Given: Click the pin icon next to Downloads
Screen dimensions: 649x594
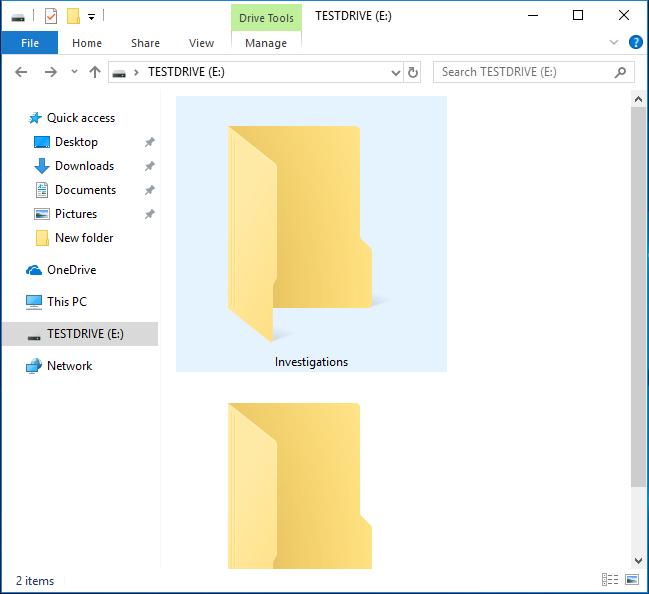Looking at the screenshot, I should click(149, 166).
